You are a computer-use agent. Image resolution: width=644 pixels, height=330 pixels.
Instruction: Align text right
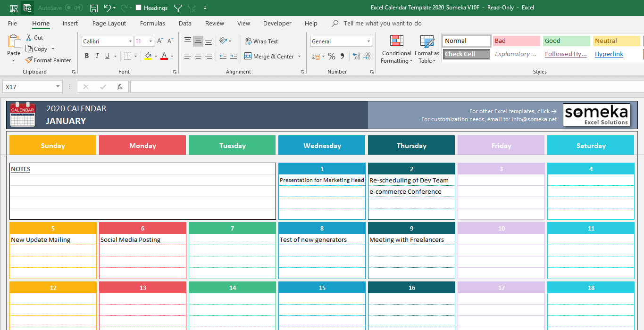209,56
